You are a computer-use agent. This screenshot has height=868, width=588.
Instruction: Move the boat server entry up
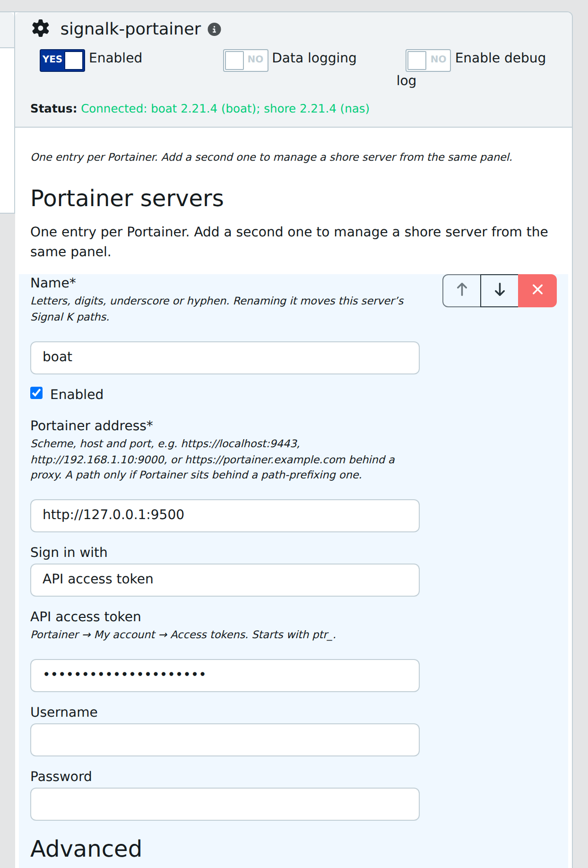tap(462, 290)
